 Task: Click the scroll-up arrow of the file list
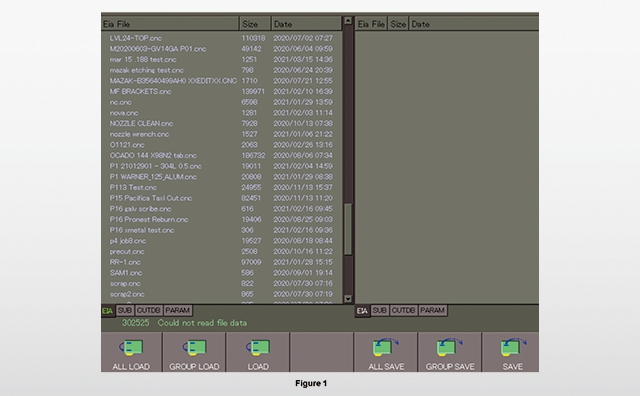click(x=348, y=20)
